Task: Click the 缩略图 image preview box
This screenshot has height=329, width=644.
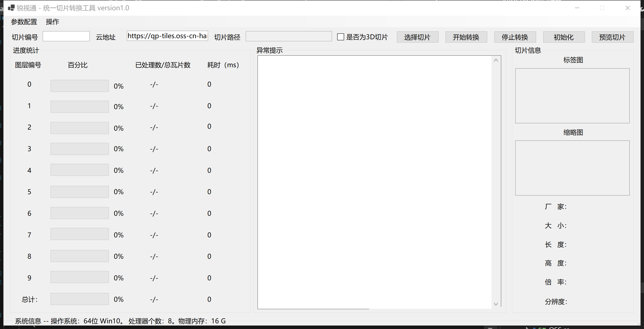Action: [x=572, y=168]
